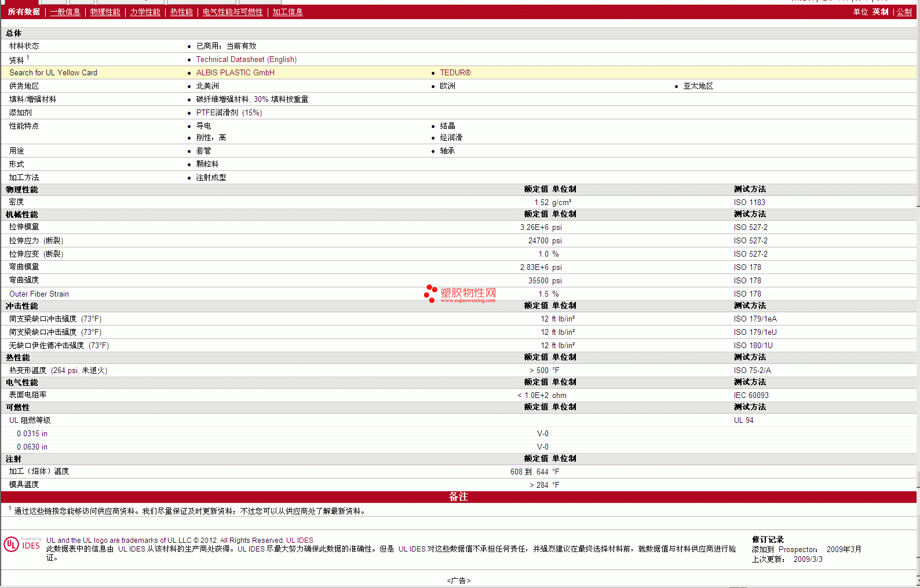Click ISO 179/1eU test method

(x=755, y=332)
